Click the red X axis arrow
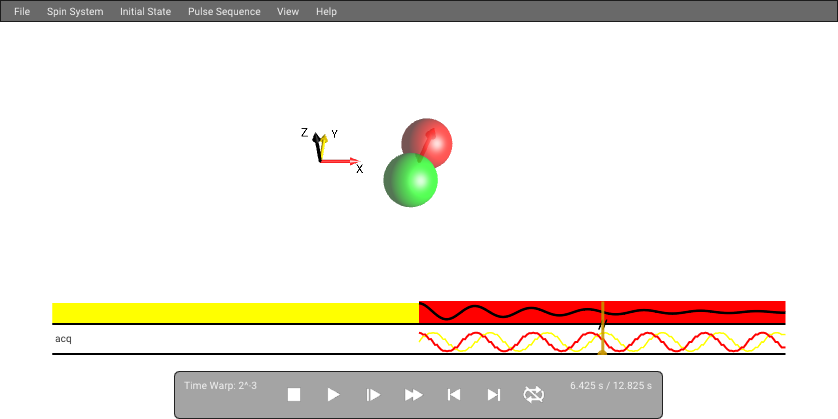The image size is (838, 419). point(341,161)
